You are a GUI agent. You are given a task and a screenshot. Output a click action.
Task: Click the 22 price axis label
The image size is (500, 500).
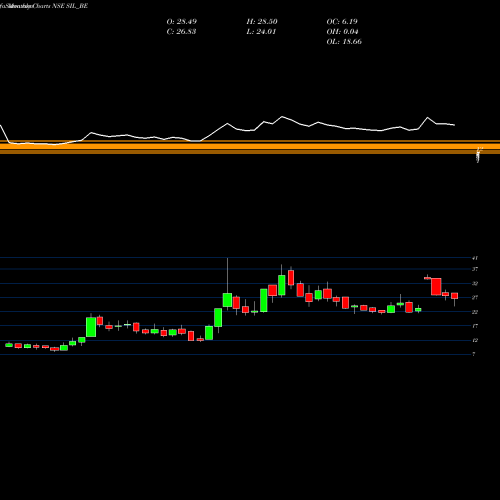click(x=475, y=312)
